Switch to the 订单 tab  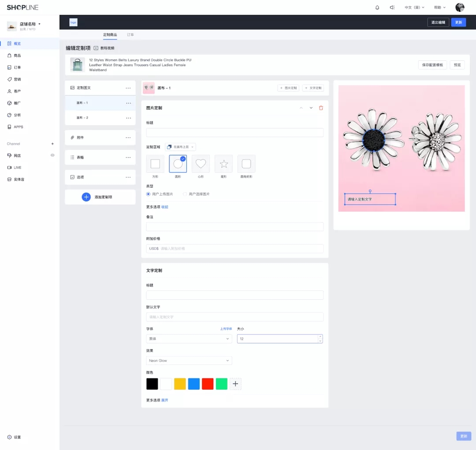pyautogui.click(x=130, y=34)
